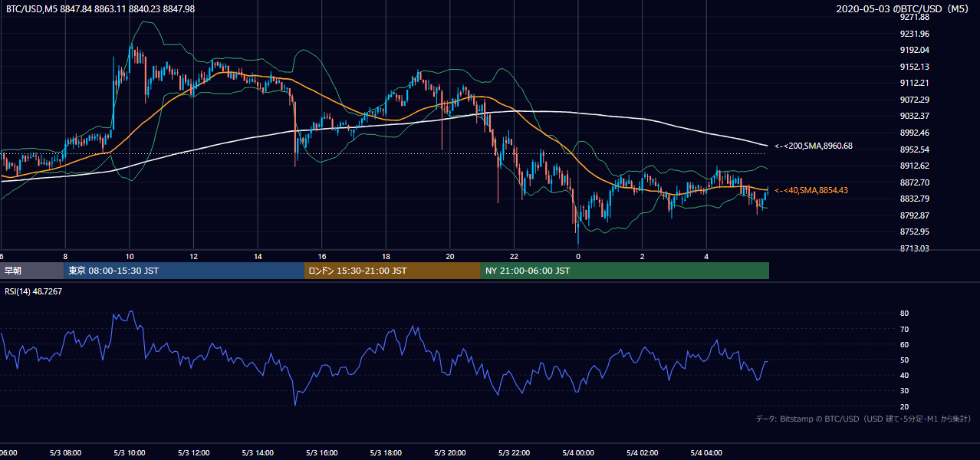The image size is (980, 460).
Task: Click hour label 16 under price chart
Action: (x=322, y=257)
